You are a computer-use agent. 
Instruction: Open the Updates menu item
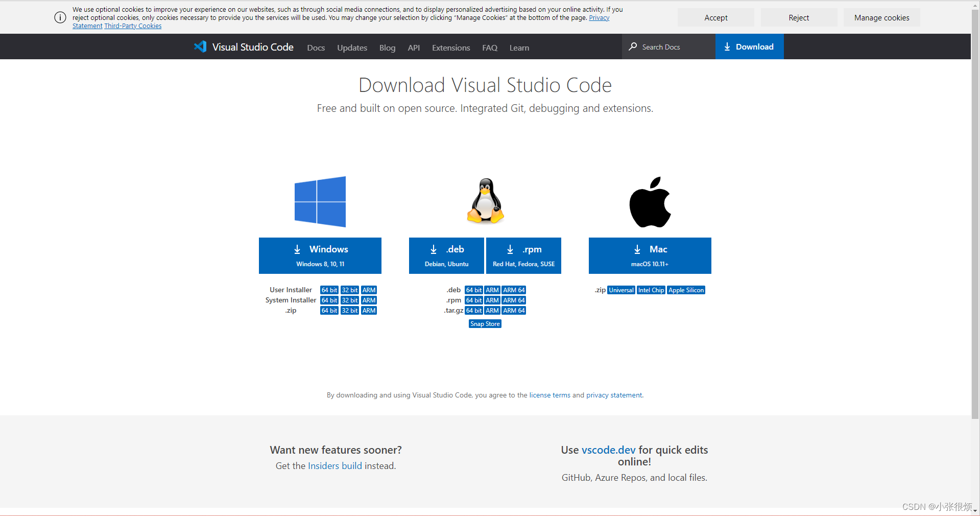(352, 48)
